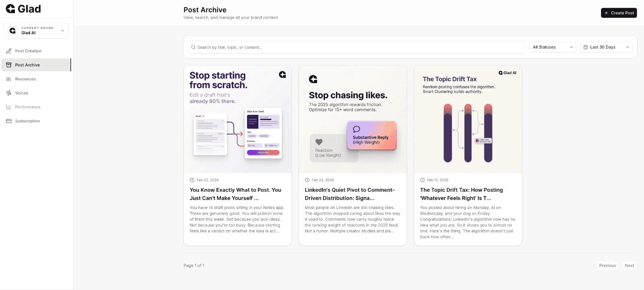
Task: Open 'The Topic Drift Tax' post title link
Action: point(461,194)
